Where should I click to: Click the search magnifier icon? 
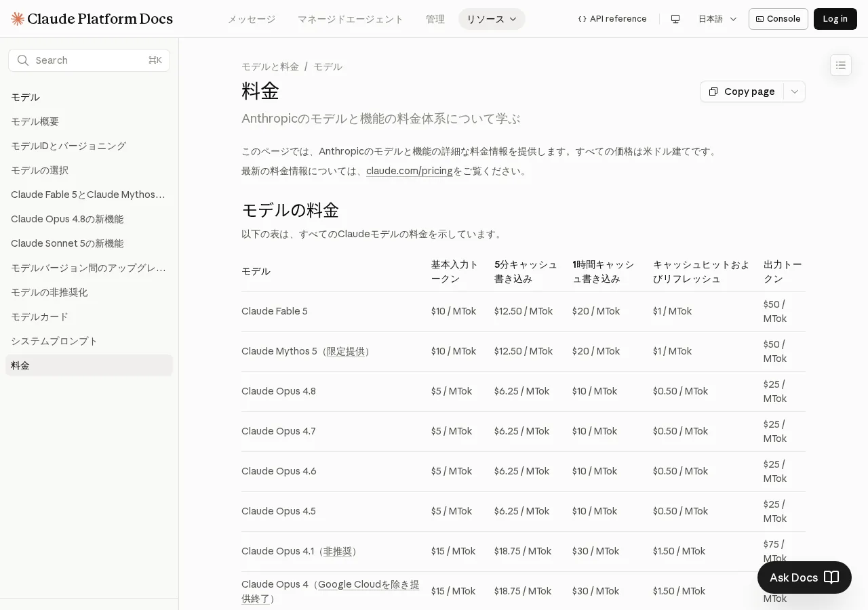(x=23, y=60)
